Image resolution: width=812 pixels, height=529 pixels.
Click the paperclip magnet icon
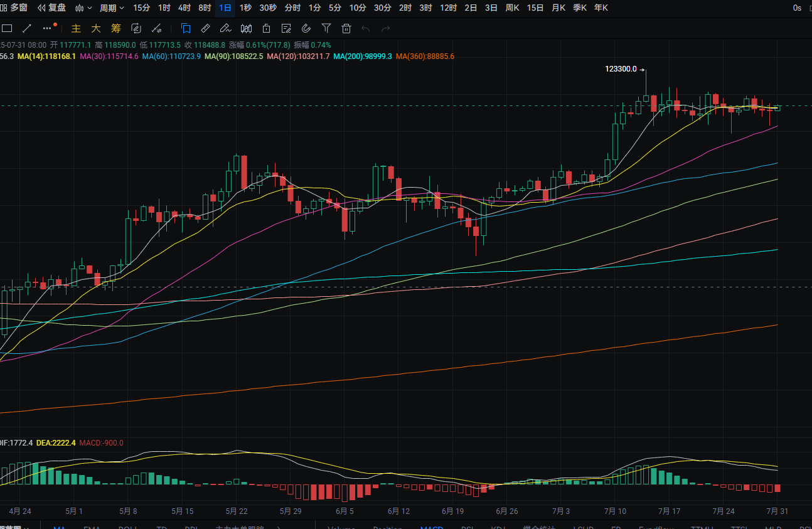tap(306, 28)
